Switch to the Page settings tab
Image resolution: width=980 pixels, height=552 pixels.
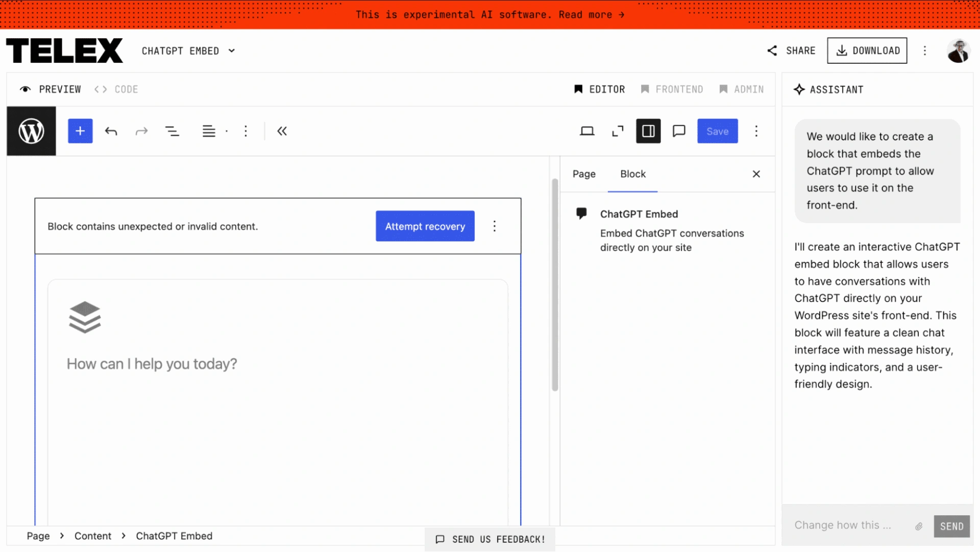[x=584, y=174]
